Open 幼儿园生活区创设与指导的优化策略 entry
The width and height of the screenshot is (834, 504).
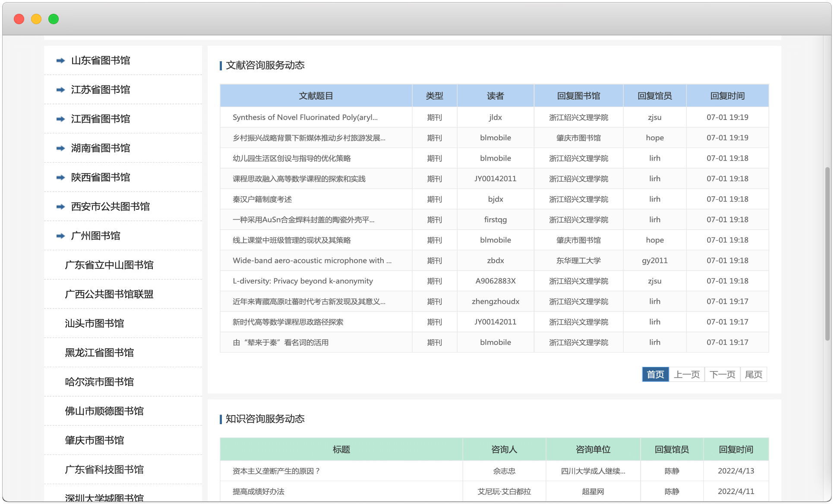coord(292,158)
